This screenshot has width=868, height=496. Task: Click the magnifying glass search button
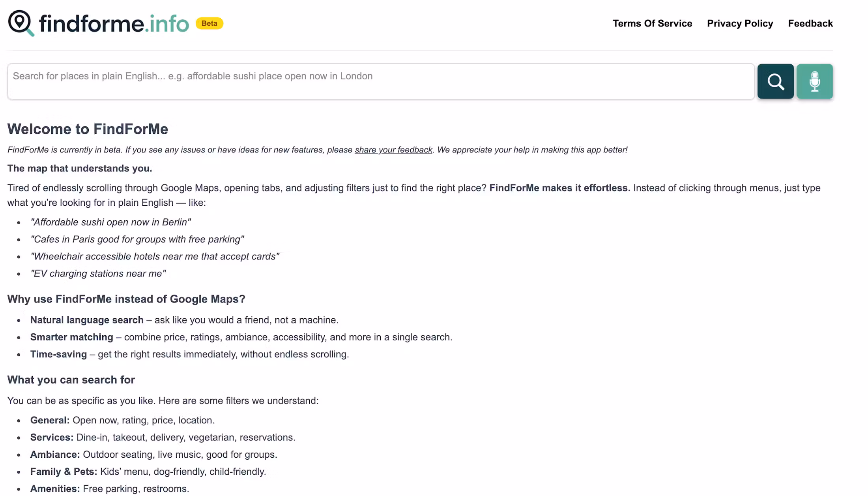pos(775,81)
